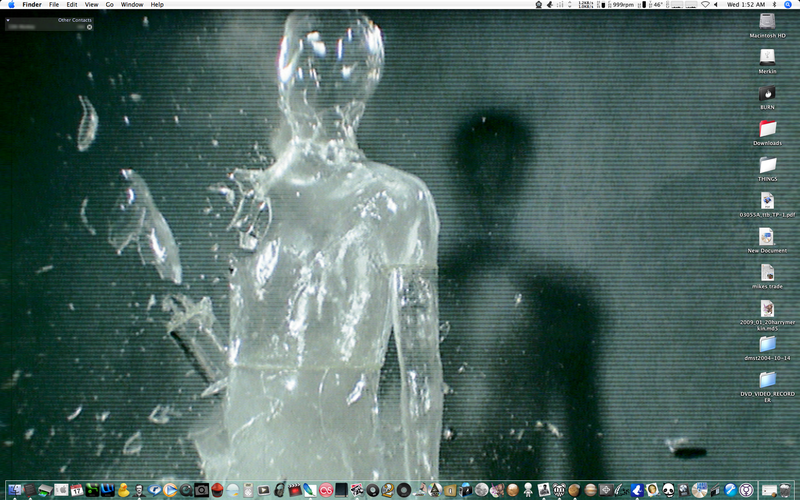Open the Finder menu
The width and height of the screenshot is (800, 500).
[32, 5]
